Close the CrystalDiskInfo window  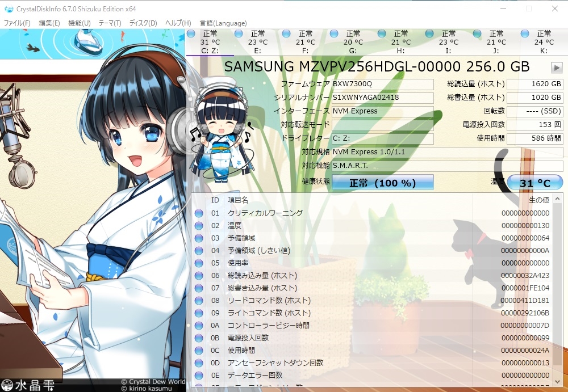click(x=554, y=9)
